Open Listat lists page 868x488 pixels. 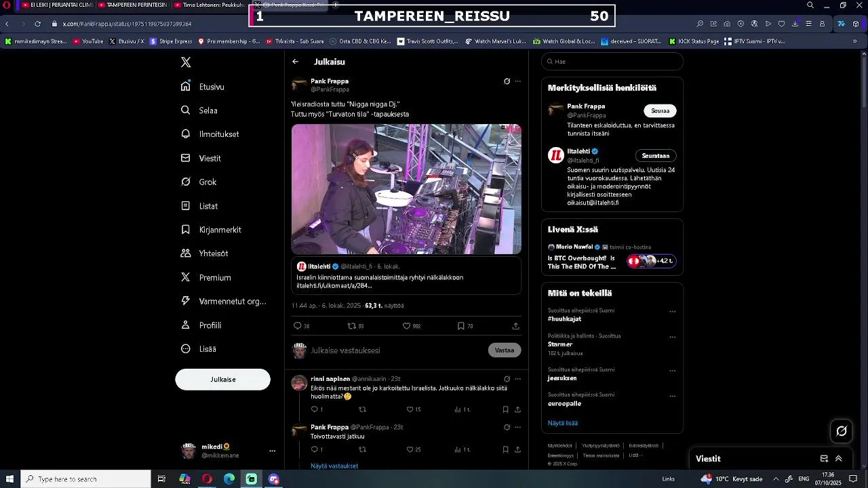coord(199,206)
